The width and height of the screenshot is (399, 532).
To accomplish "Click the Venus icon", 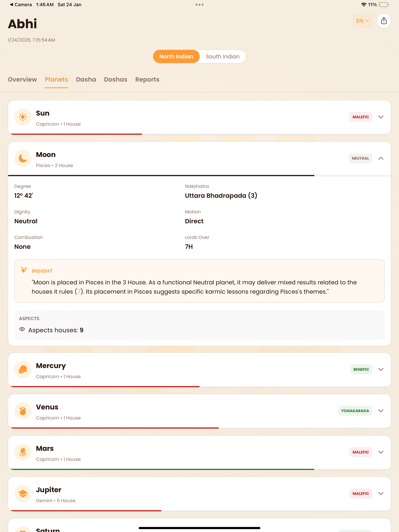I will pos(23,411).
